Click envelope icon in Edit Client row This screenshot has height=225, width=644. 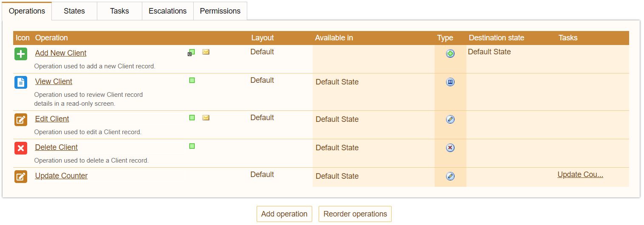click(x=206, y=118)
